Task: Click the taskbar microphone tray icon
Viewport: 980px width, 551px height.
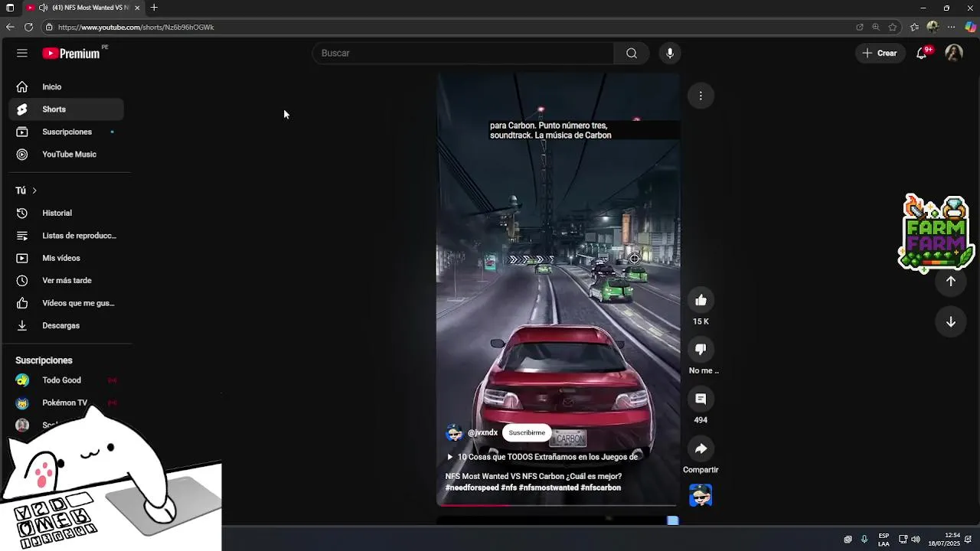Action: (x=864, y=540)
